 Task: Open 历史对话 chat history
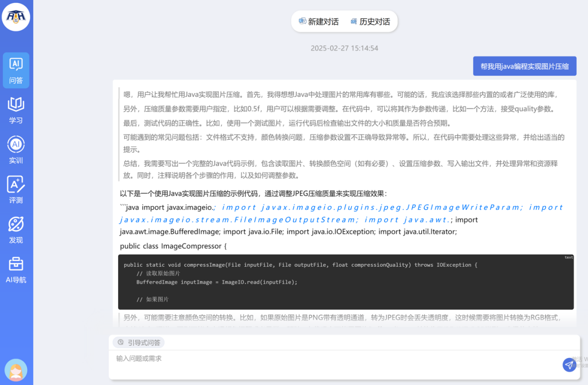[x=370, y=22]
